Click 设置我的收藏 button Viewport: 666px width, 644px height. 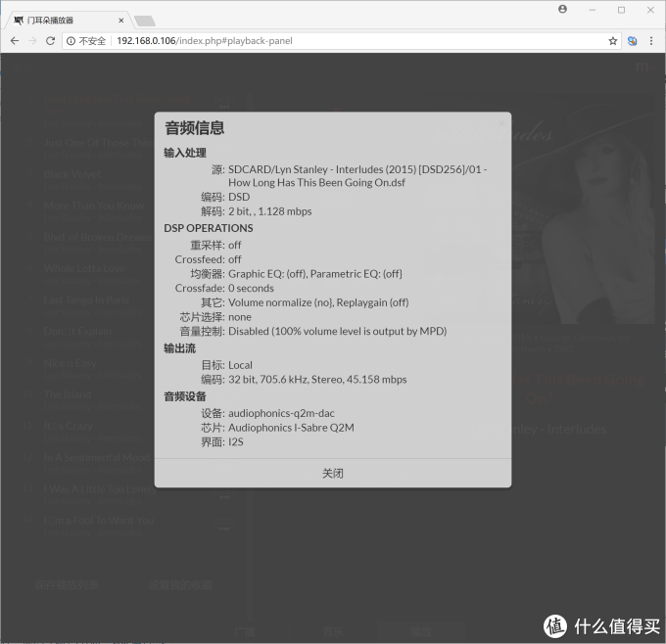point(180,585)
